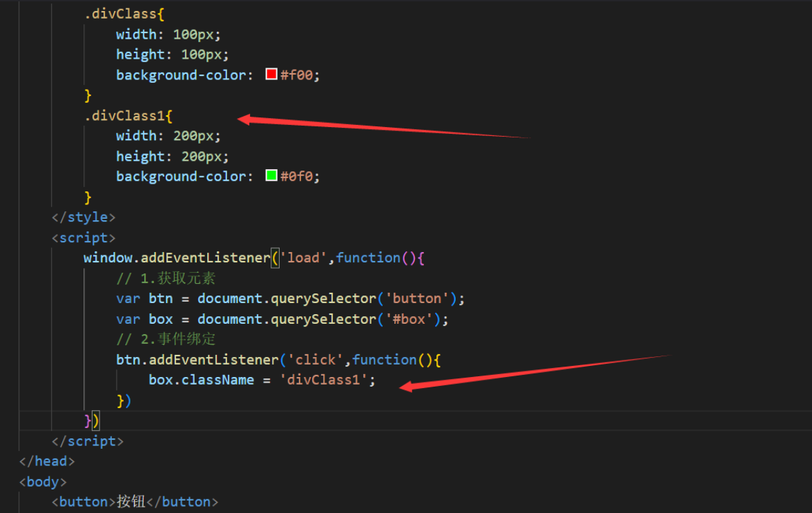Click the red color swatch beside #f00
Viewport: 812px width, 513px height.
coord(271,74)
